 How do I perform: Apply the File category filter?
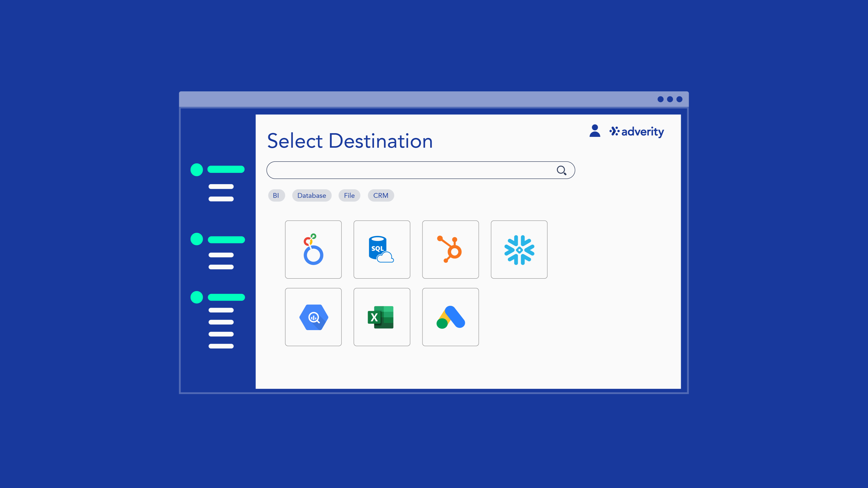click(x=349, y=195)
